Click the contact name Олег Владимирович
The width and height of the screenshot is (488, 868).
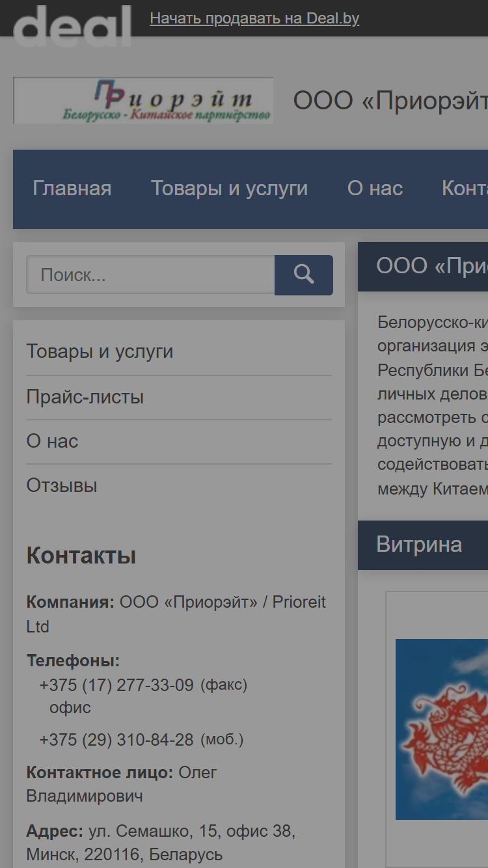pos(122,784)
